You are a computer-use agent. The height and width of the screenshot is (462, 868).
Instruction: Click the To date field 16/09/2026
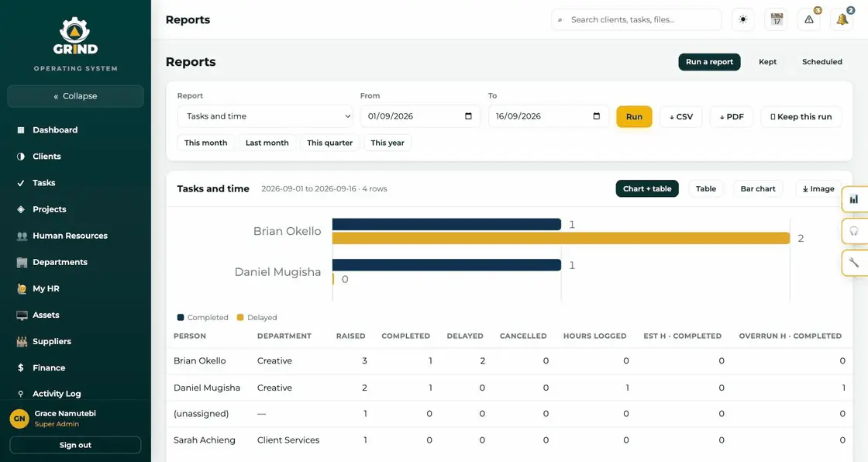(548, 116)
